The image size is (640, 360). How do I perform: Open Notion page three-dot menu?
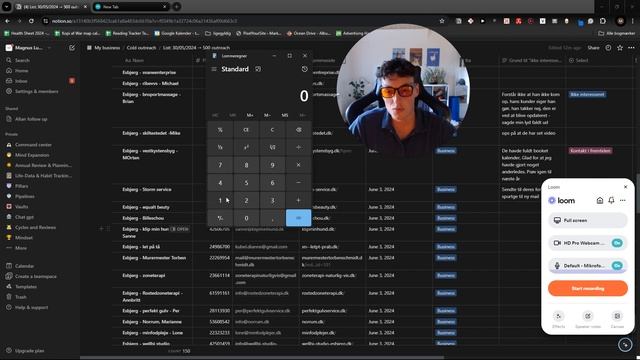(x=631, y=48)
